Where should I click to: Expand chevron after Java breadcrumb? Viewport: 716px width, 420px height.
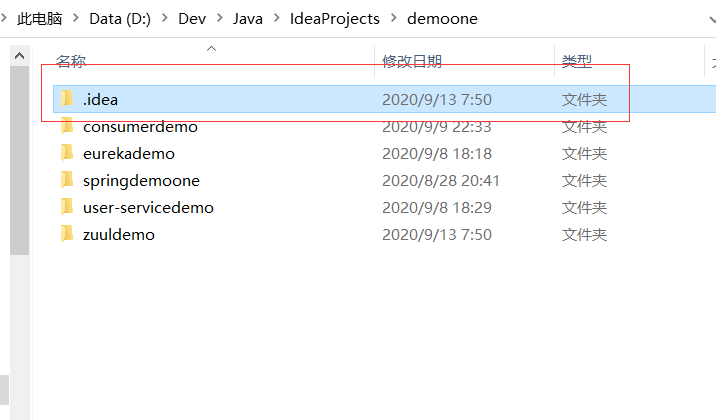277,18
